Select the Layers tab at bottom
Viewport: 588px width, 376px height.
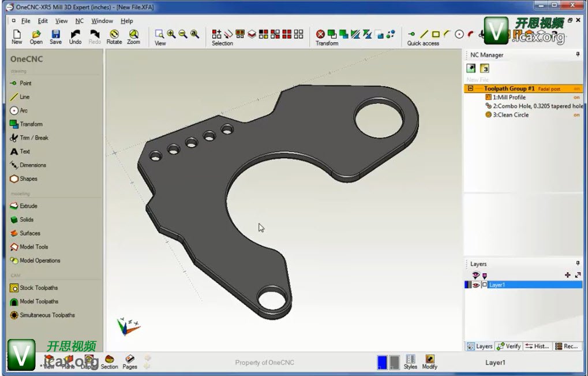(x=480, y=346)
